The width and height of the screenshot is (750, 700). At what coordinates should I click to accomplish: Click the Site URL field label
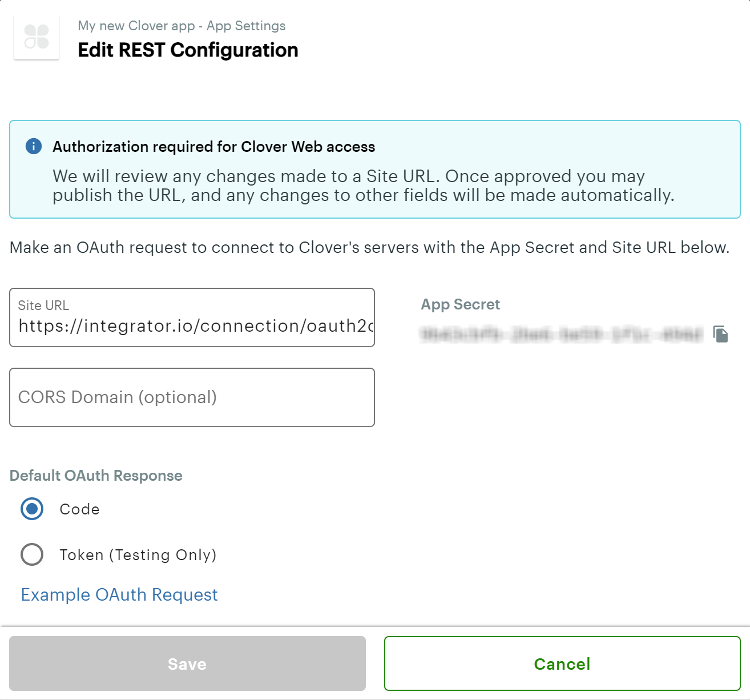tap(43, 305)
